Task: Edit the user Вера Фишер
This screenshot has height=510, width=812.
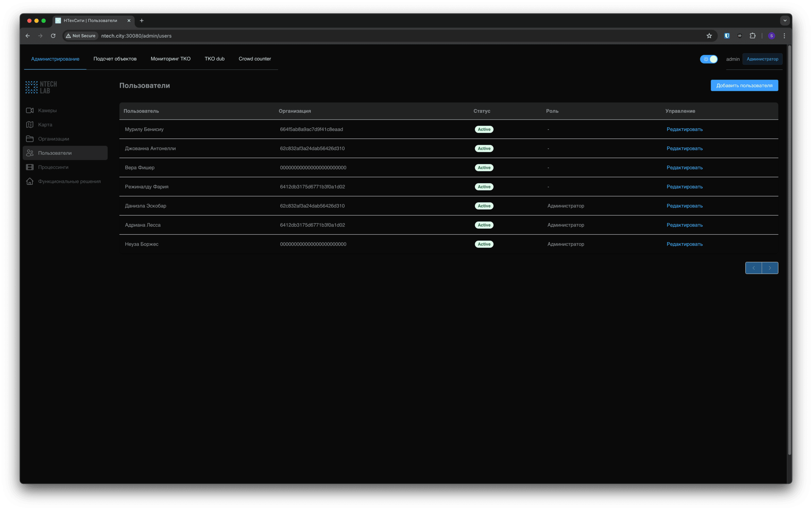Action: tap(684, 168)
